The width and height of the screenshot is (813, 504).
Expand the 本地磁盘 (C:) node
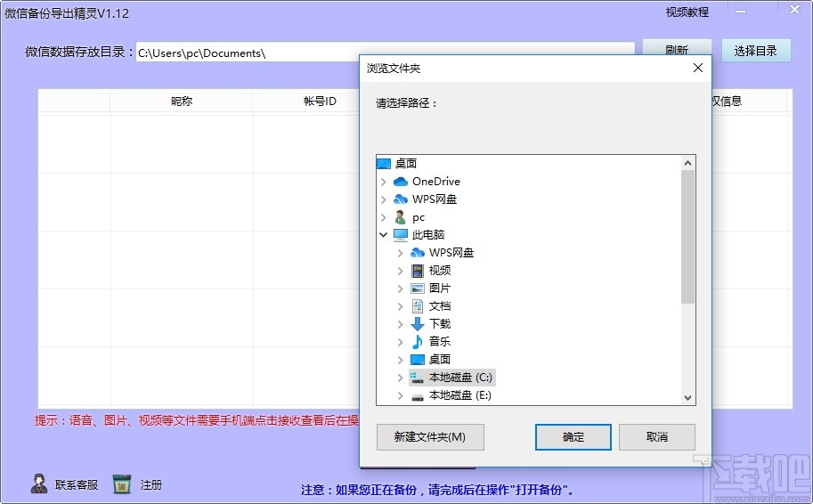click(x=400, y=378)
